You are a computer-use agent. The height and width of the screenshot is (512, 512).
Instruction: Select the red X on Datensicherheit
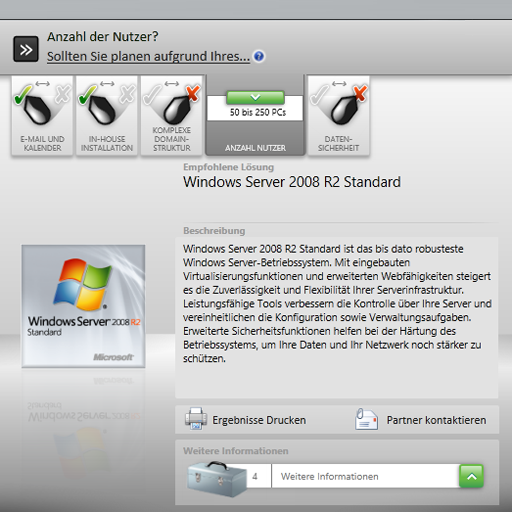pyautogui.click(x=361, y=93)
